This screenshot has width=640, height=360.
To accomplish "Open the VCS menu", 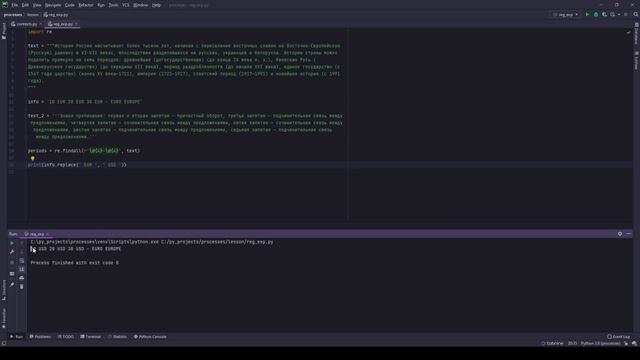I will [x=126, y=5].
